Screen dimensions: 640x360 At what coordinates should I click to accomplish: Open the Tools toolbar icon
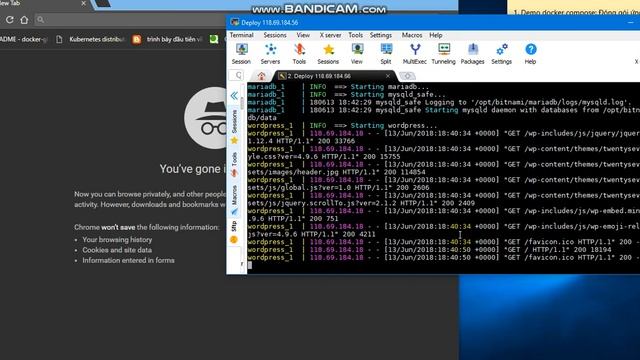299,54
